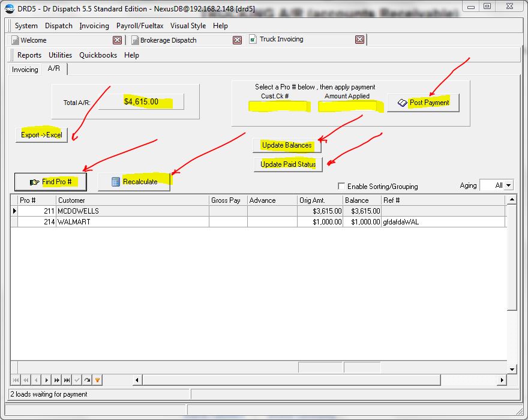Click the Amount Applied input field
Image resolution: width=528 pixels, height=420 pixels.
click(349, 106)
